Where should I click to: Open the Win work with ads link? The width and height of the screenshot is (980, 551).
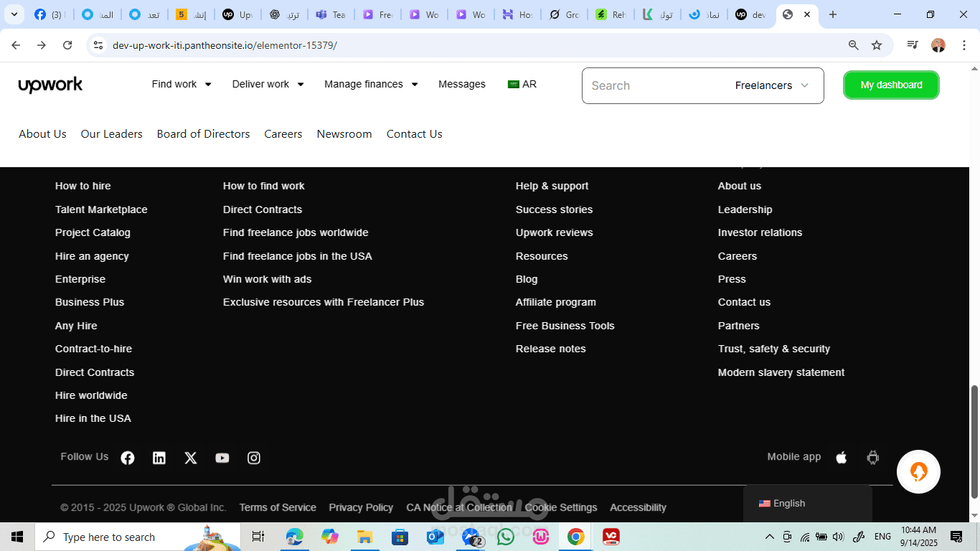coord(268,279)
